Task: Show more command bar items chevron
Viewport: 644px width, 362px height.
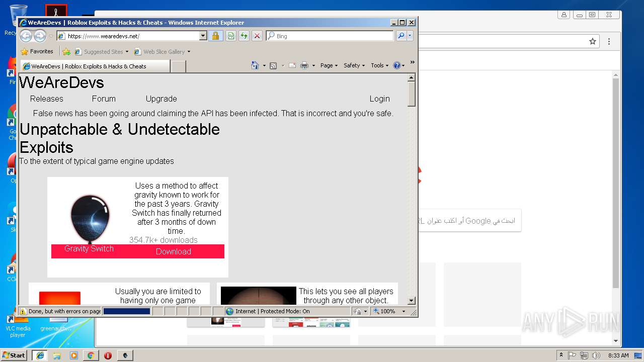Action: (x=412, y=62)
